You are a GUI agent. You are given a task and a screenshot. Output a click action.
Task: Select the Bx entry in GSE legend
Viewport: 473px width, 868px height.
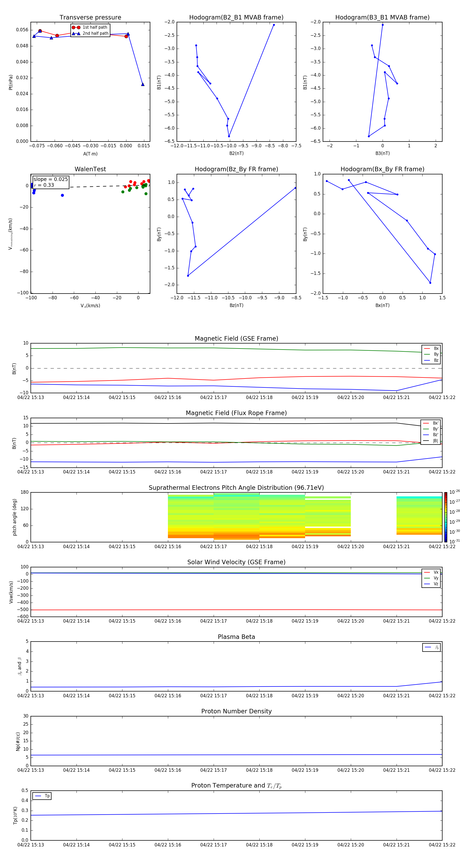click(x=431, y=349)
